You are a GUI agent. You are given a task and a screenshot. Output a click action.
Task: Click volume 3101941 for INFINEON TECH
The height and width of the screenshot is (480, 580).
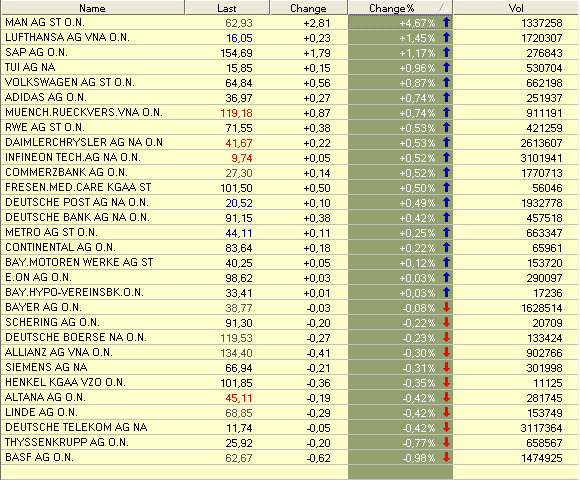[x=541, y=158]
